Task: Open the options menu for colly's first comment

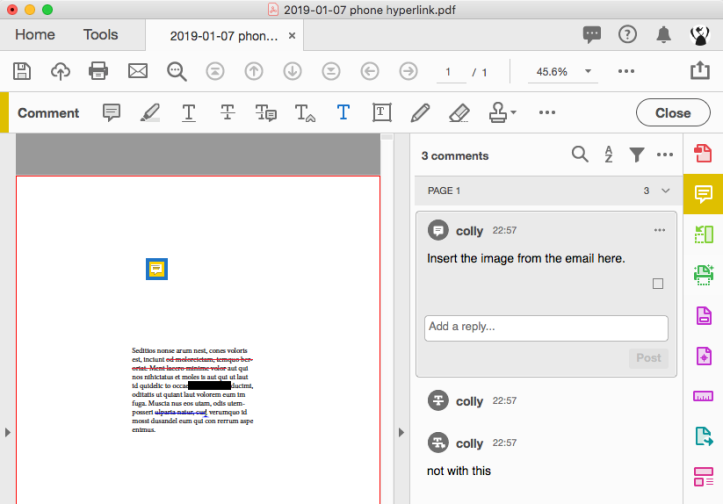Action: point(659,230)
